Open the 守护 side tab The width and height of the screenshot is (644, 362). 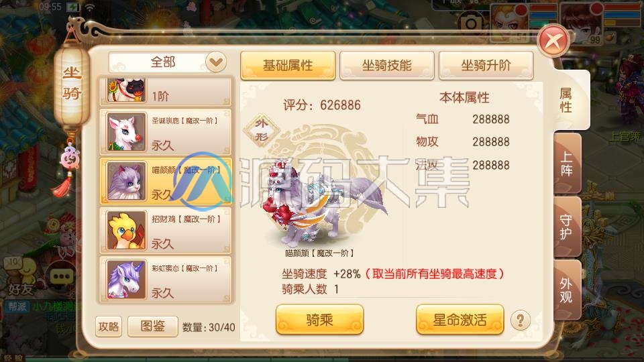click(568, 227)
